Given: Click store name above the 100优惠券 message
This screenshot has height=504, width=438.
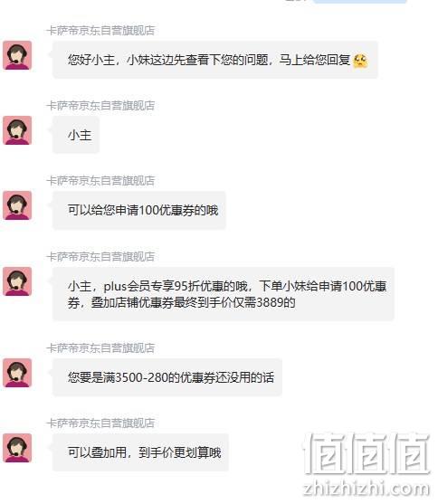Looking at the screenshot, I should pos(100,181).
